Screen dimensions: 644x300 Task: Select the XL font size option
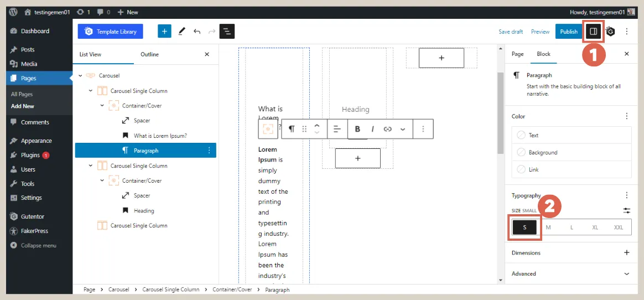pos(595,227)
